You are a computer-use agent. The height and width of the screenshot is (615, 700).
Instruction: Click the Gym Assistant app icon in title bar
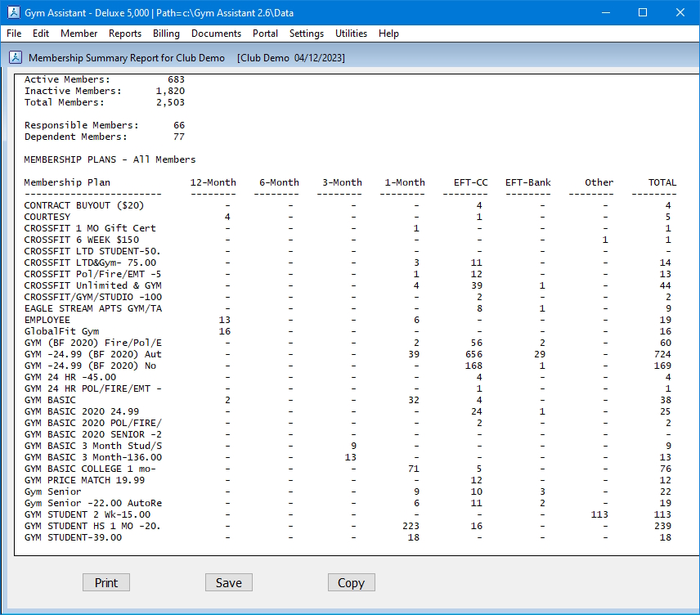coord(12,12)
